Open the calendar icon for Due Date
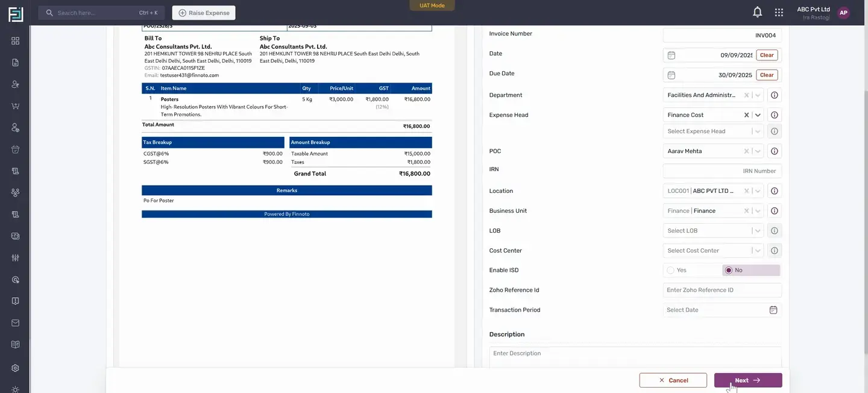This screenshot has height=393, width=868. 671,75
